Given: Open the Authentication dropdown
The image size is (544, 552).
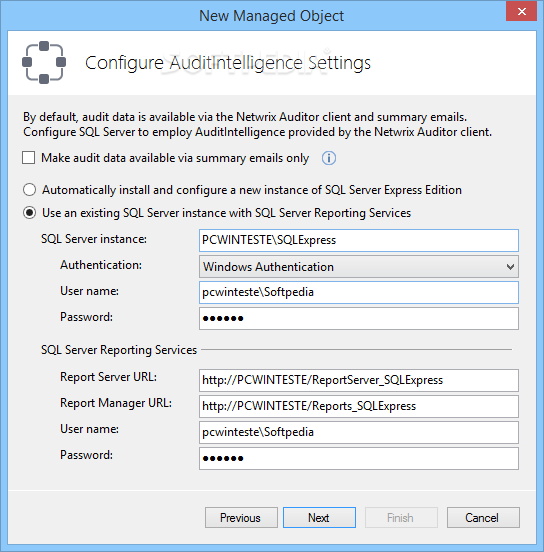Looking at the screenshot, I should (x=359, y=267).
